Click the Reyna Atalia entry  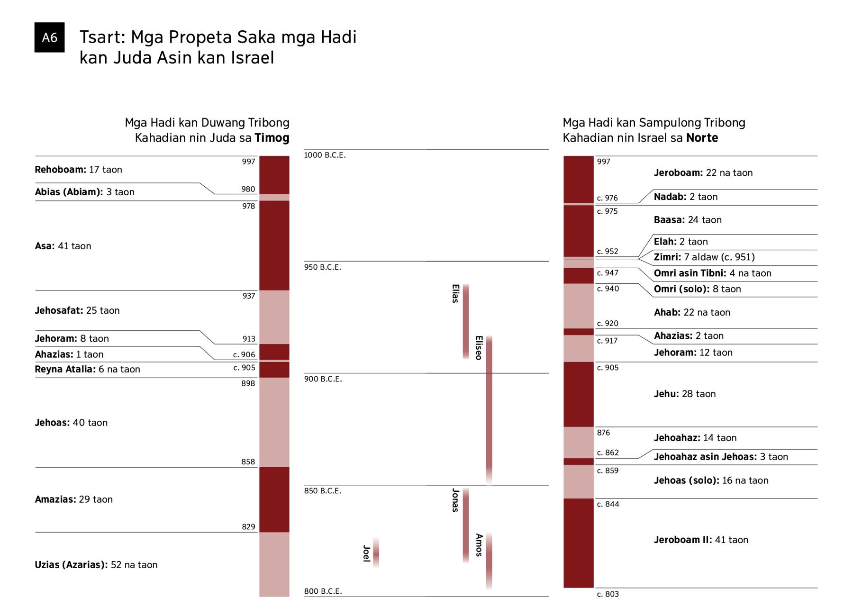point(88,369)
